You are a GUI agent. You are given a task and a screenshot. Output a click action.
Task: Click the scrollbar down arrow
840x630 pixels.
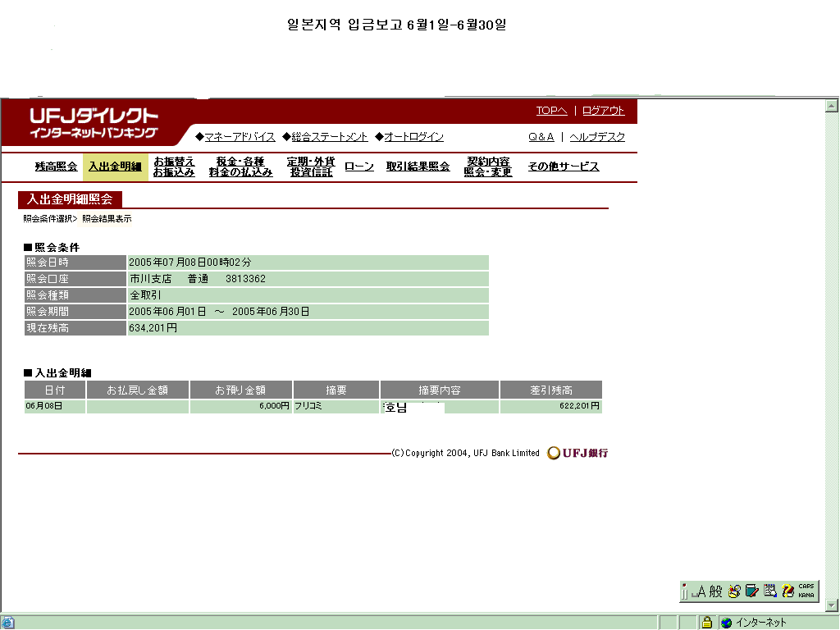click(x=832, y=607)
